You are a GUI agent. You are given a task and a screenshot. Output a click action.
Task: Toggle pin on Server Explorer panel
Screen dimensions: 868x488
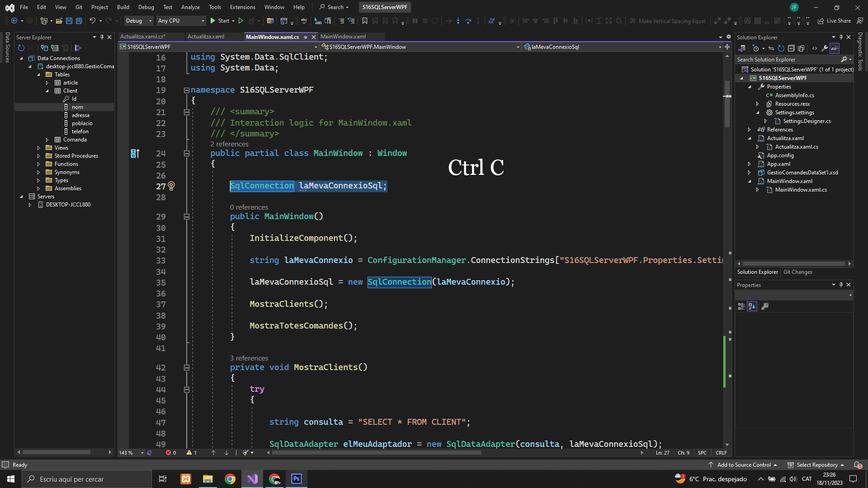(x=102, y=37)
